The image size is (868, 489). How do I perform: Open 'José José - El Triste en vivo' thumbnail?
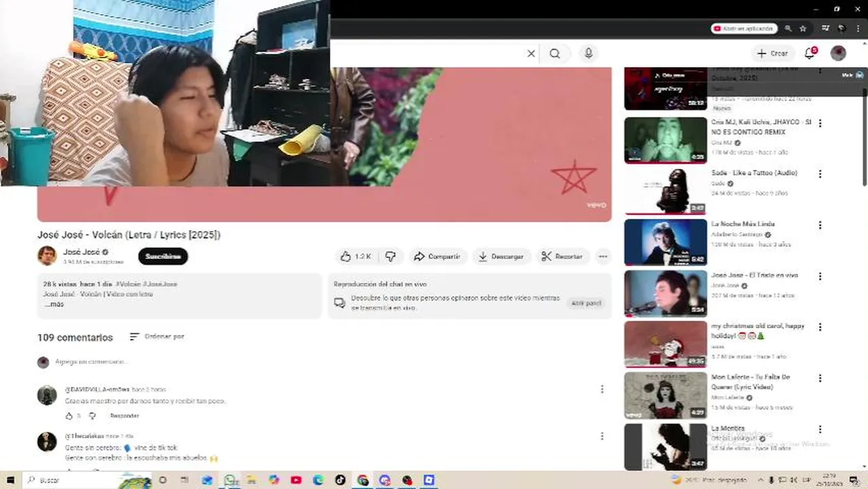pyautogui.click(x=666, y=293)
